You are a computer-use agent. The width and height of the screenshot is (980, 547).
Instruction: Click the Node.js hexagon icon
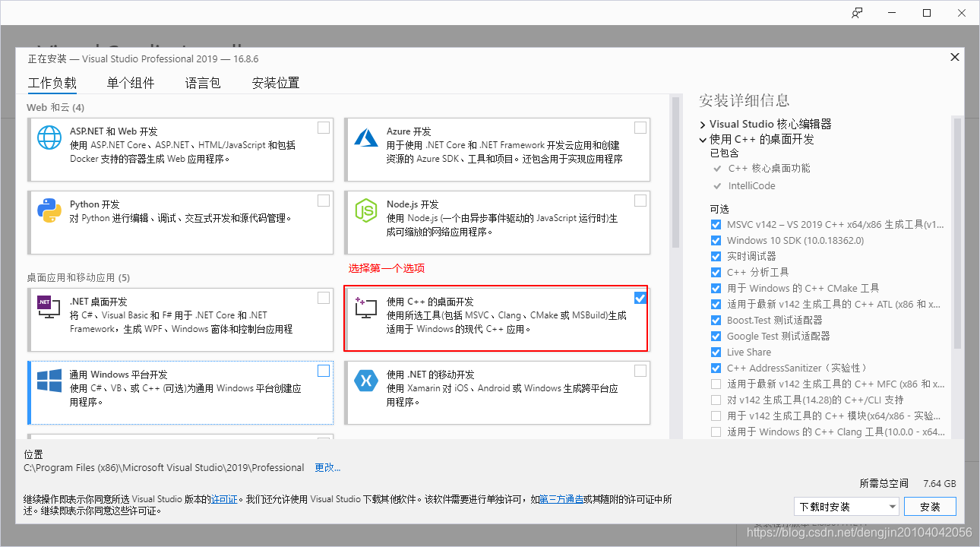[366, 210]
